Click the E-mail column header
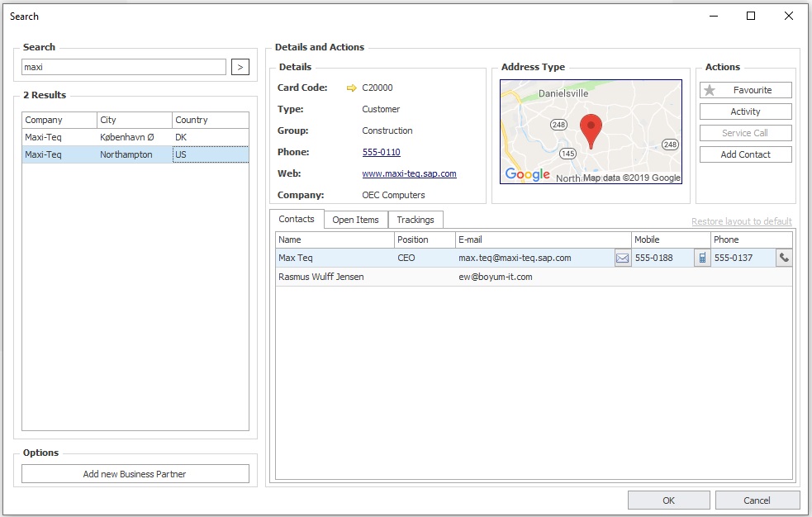The height and width of the screenshot is (517, 812). (x=544, y=240)
